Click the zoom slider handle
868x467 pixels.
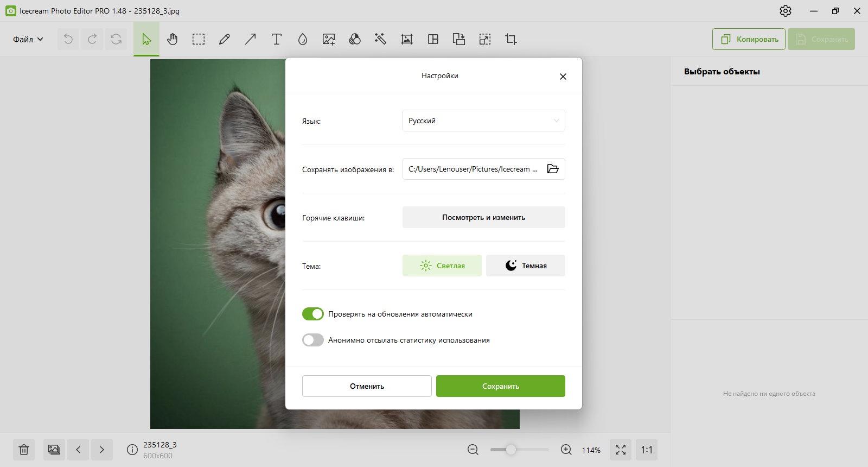[510, 450]
